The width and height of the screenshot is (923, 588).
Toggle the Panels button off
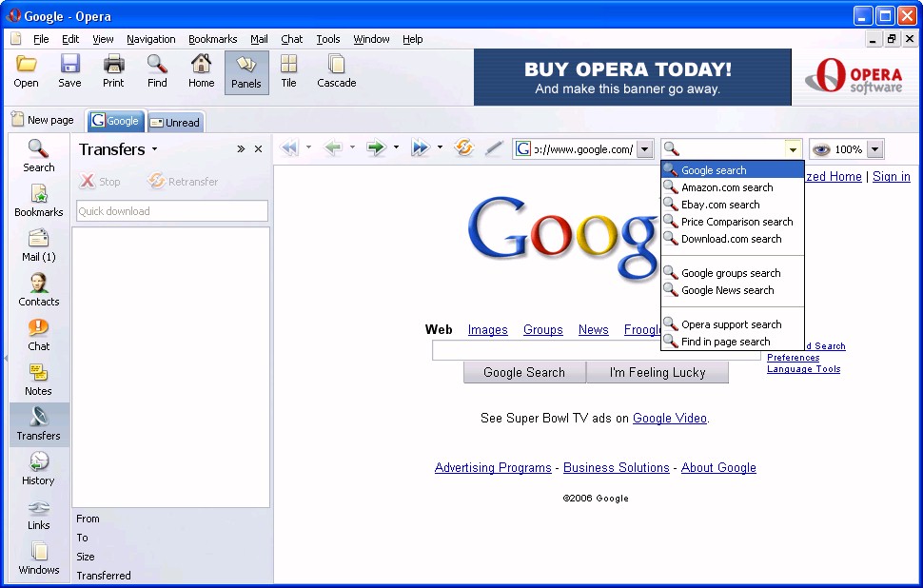(246, 72)
